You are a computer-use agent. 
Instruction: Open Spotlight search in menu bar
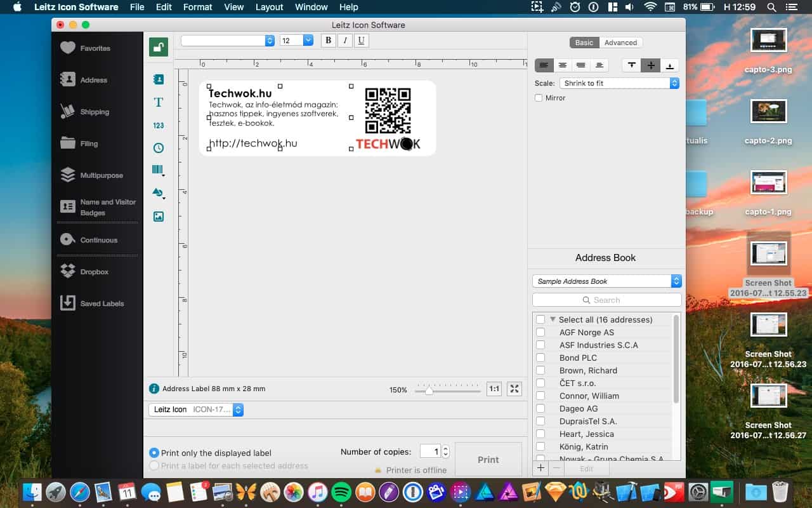tap(771, 7)
